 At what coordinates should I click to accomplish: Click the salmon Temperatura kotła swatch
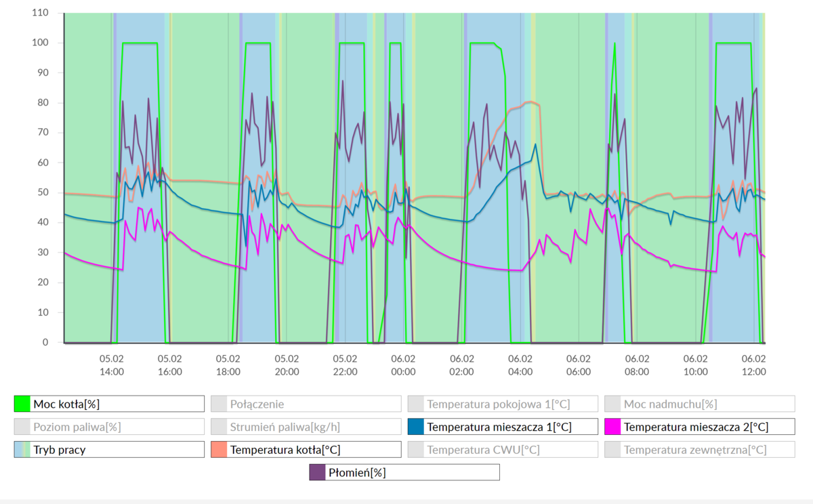(219, 449)
